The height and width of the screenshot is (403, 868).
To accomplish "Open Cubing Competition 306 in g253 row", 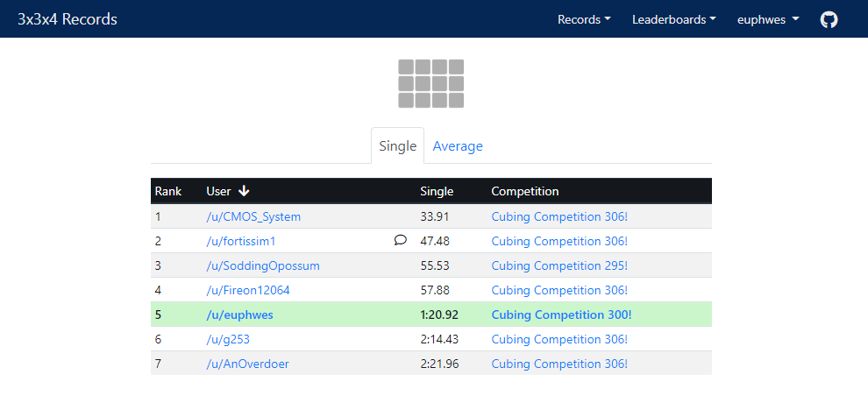I will pos(559,339).
